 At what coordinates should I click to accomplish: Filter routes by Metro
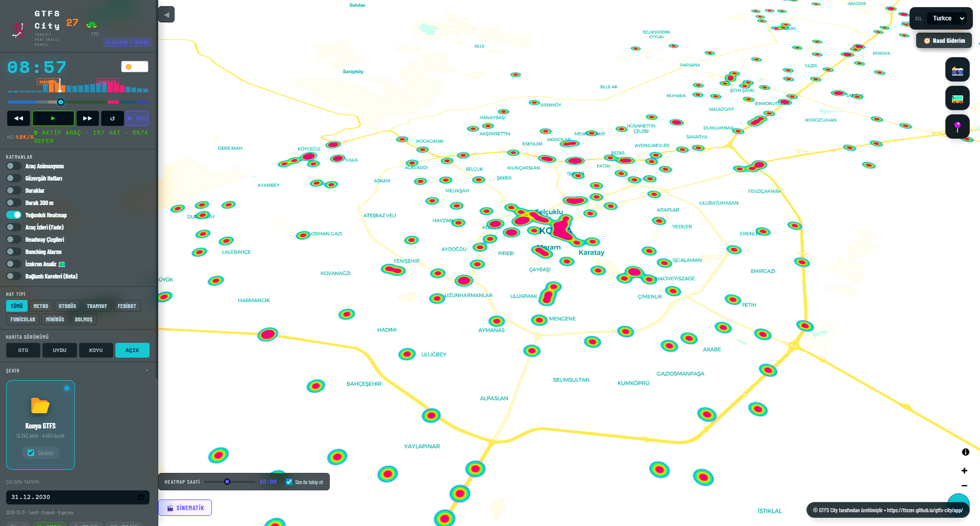(x=41, y=306)
